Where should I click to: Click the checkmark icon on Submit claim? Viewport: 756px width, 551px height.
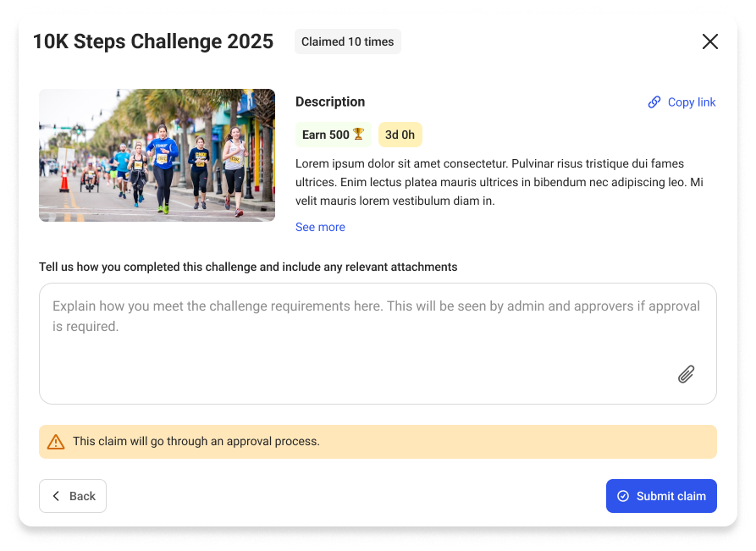tap(622, 496)
